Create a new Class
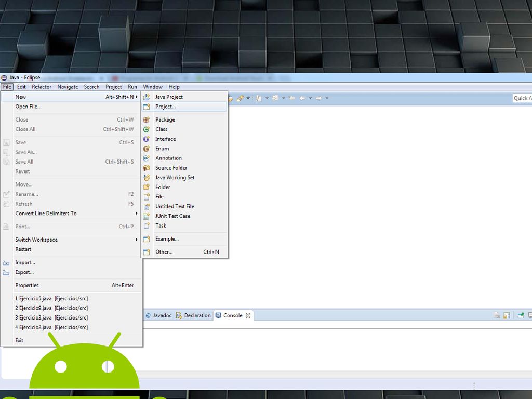 (184, 129)
